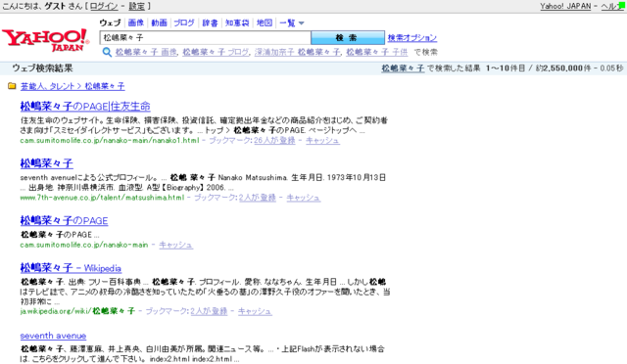Open the 設定 link at top
Image resolution: width=627 pixels, height=364 pixels.
coord(137,6)
